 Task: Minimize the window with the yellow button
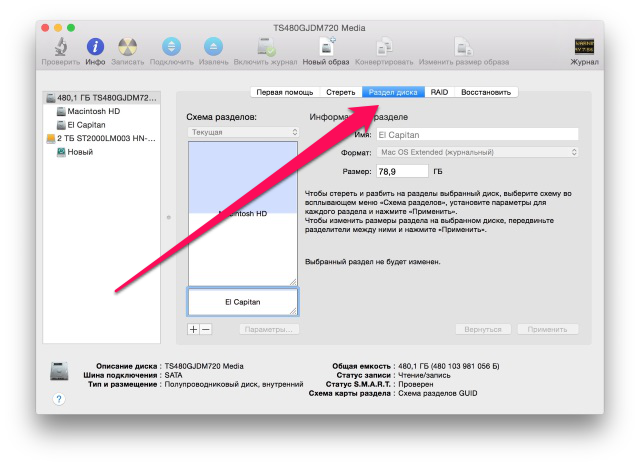[58, 28]
